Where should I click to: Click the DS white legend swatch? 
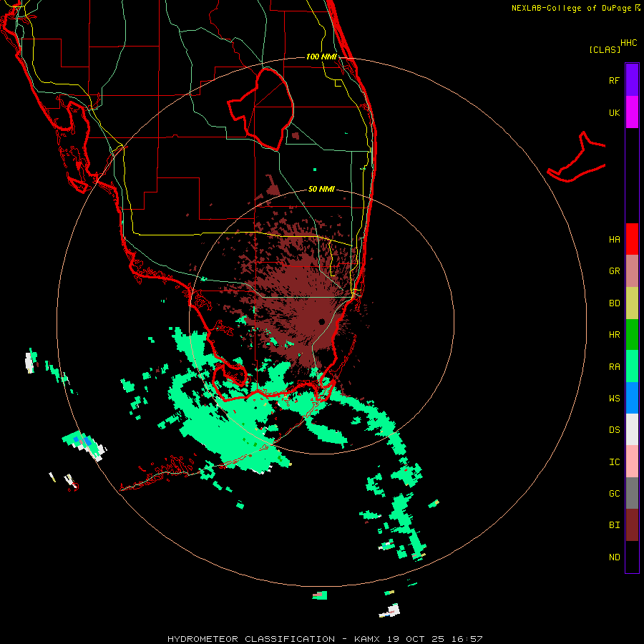[x=632, y=429]
